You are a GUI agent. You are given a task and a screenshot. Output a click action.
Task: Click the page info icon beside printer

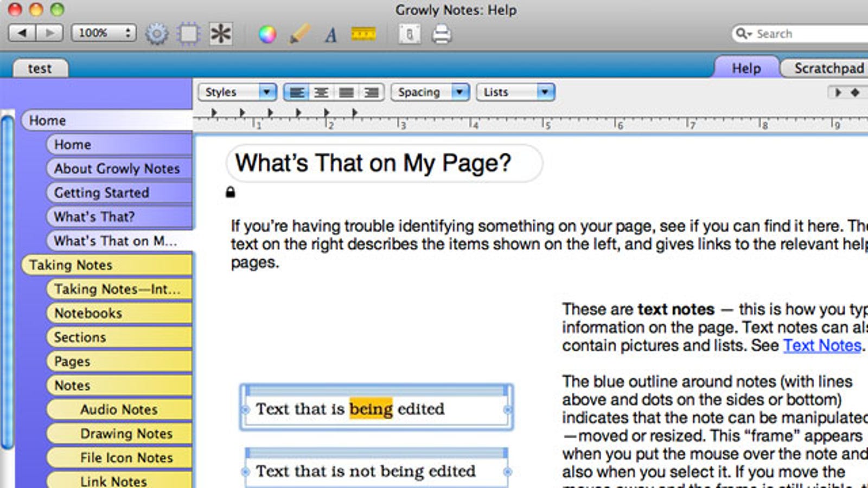pos(410,34)
